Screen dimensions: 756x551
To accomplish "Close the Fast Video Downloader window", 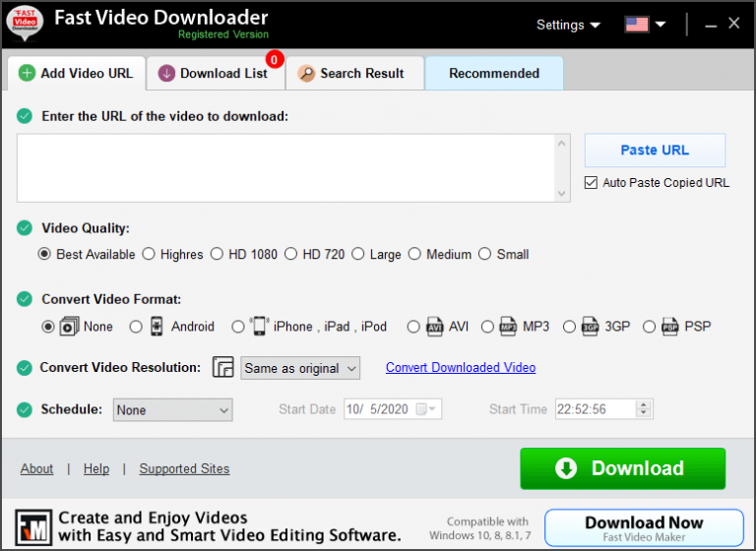I will tap(733, 24).
